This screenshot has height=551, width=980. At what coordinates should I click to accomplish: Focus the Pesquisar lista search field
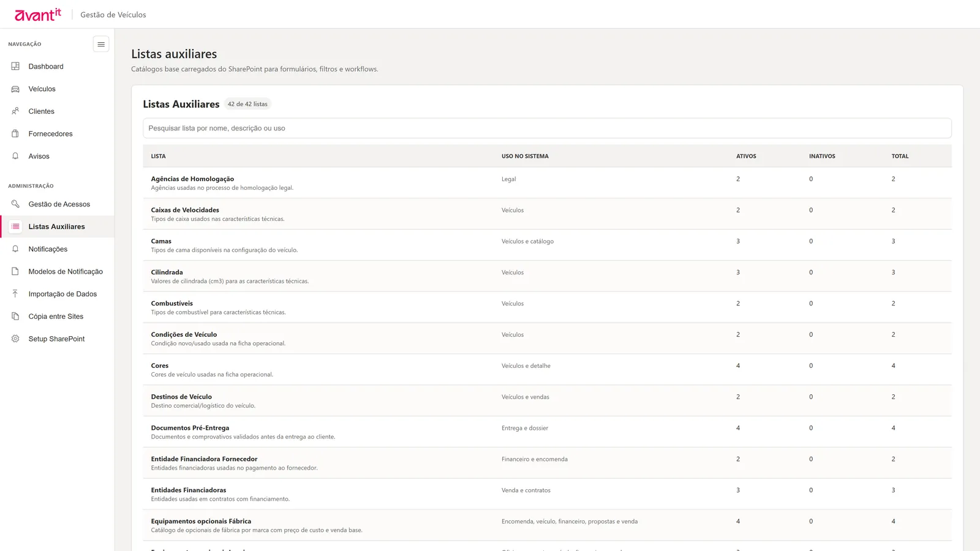click(547, 128)
